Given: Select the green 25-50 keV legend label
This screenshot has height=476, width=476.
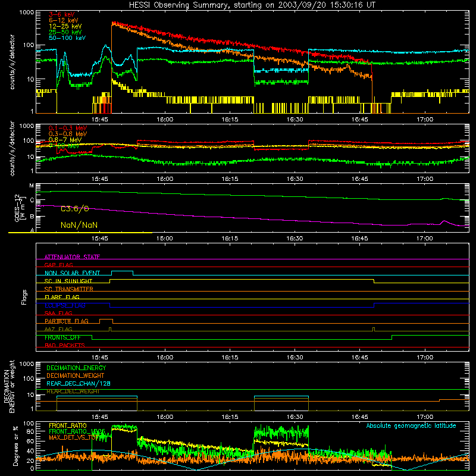Looking at the screenshot, I should [65, 32].
